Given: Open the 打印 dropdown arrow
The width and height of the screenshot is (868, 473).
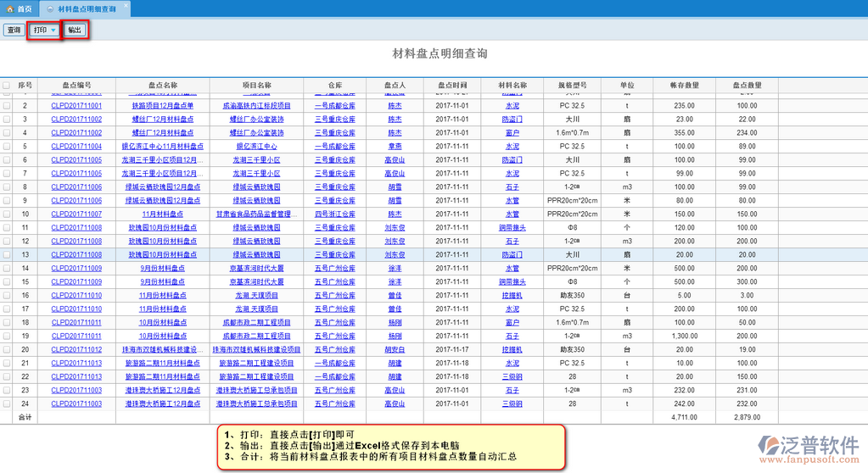Looking at the screenshot, I should coord(53,31).
